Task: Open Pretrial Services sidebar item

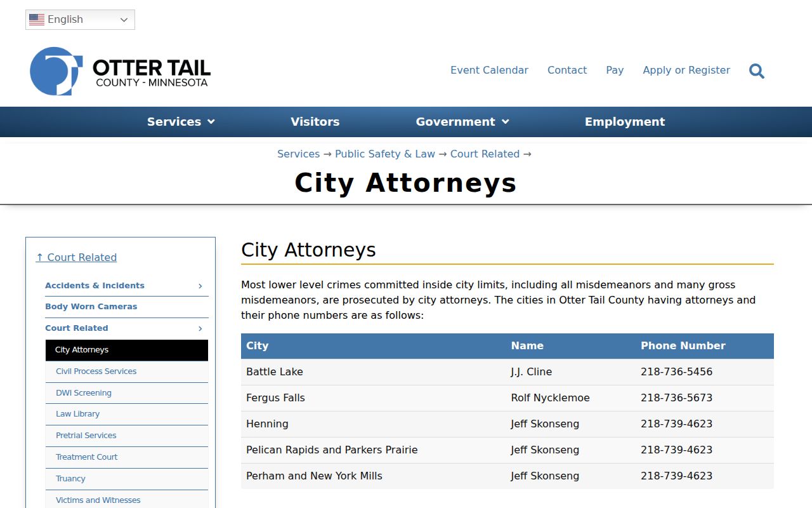Action: 127,436
